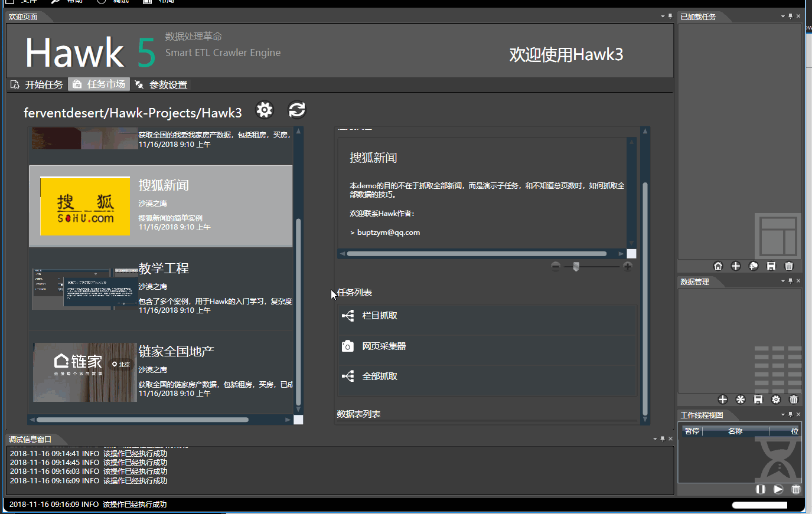The height and width of the screenshot is (514, 812).
Task: Clear threads using 工作线程视图 trash icon
Action: (x=796, y=489)
